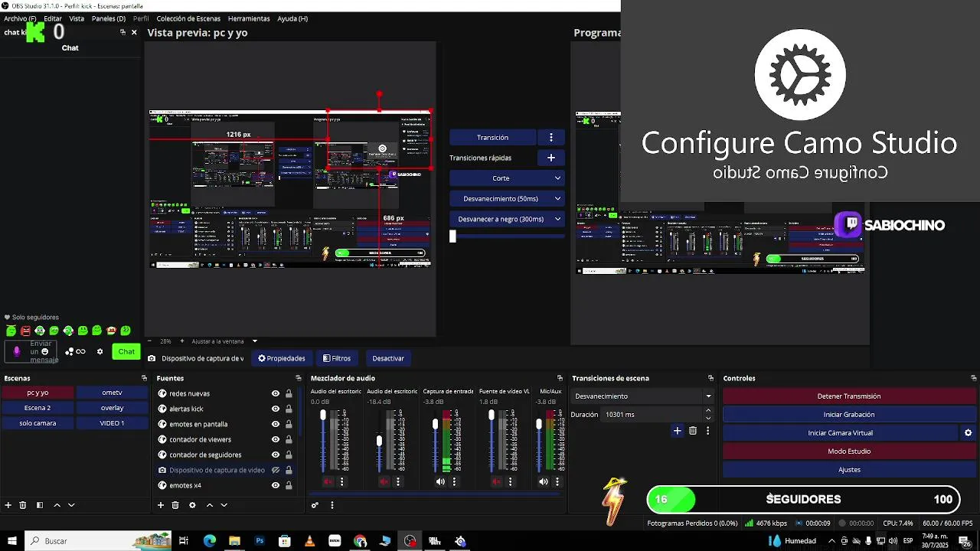Hide the alertas kick source
980x551 pixels.
click(276, 409)
